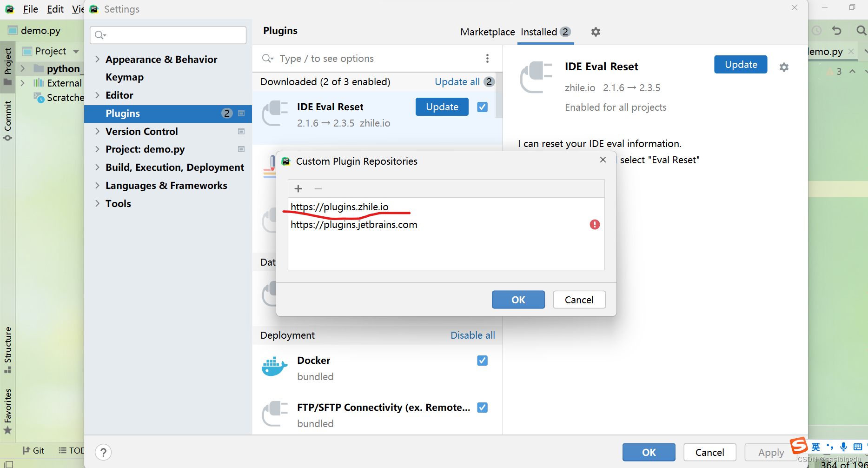The image size is (868, 468).
Task: Click the Update all link
Action: click(457, 81)
